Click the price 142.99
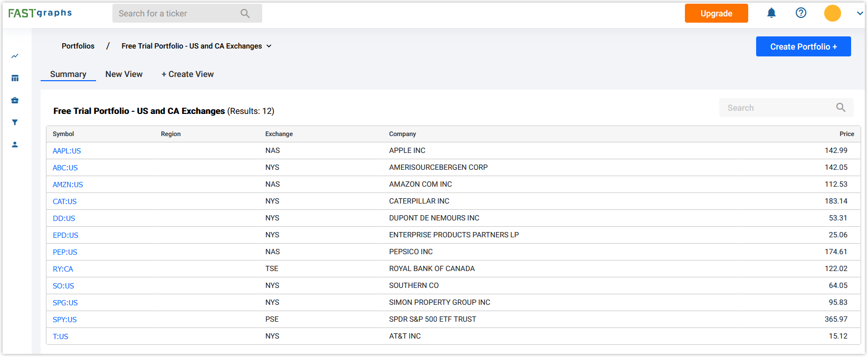The width and height of the screenshot is (868, 357). (836, 150)
